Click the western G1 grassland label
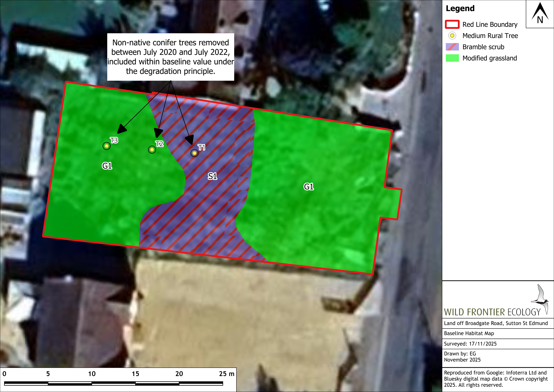The image size is (554, 392). (107, 166)
